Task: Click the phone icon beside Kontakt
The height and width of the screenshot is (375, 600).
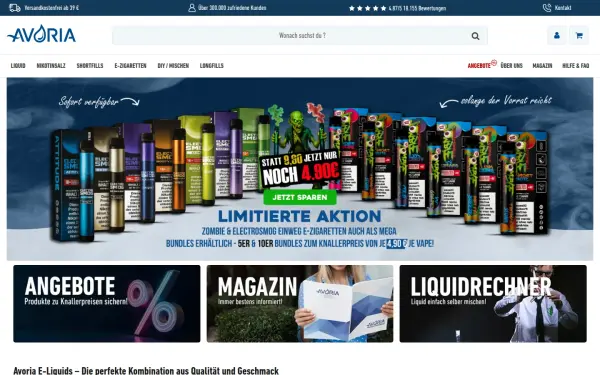Action: click(x=547, y=8)
